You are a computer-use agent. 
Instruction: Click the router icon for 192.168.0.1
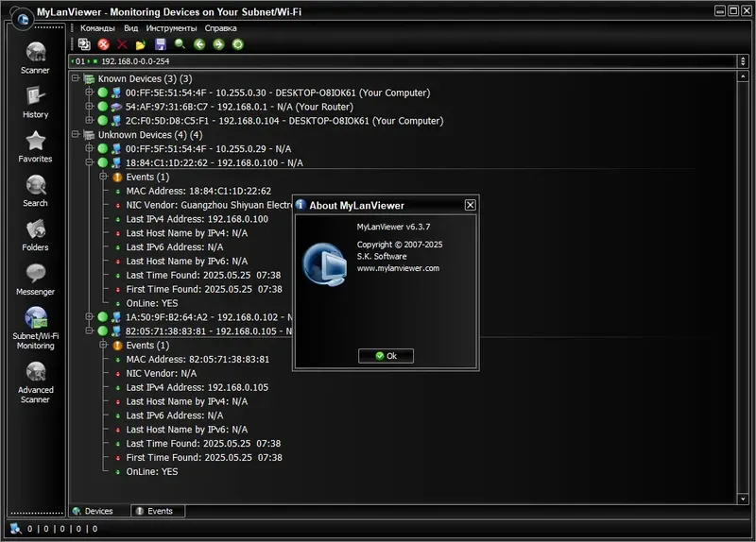116,107
